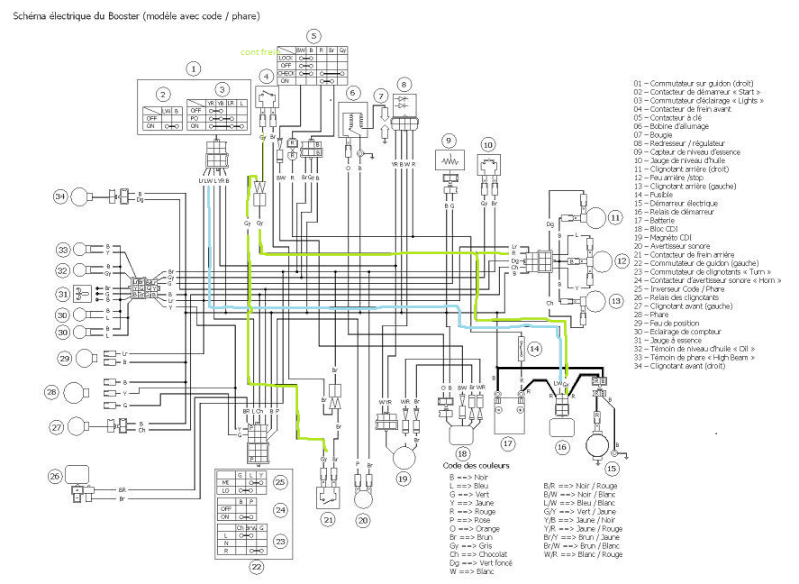The width and height of the screenshot is (799, 584).
Task: Click the rear brake switch 21
Action: click(x=329, y=496)
